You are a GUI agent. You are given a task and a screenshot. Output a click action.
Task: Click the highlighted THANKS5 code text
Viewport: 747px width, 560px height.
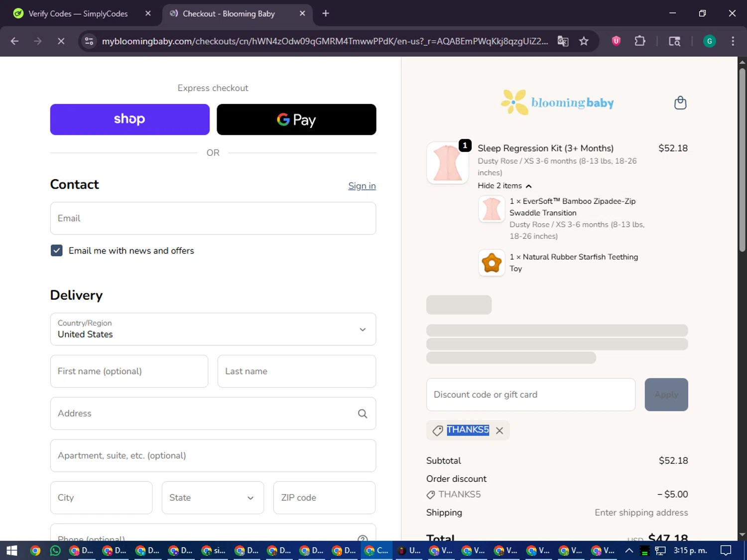(x=468, y=430)
